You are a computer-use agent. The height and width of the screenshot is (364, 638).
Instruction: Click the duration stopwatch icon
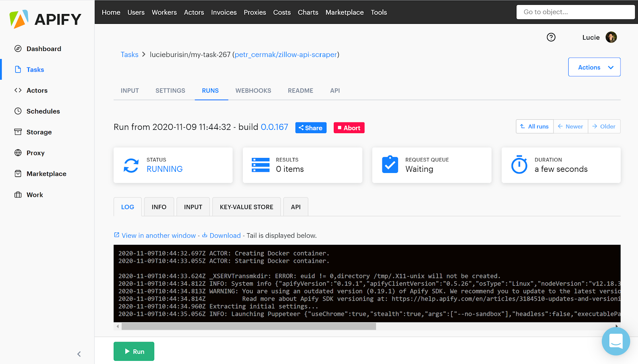519,164
